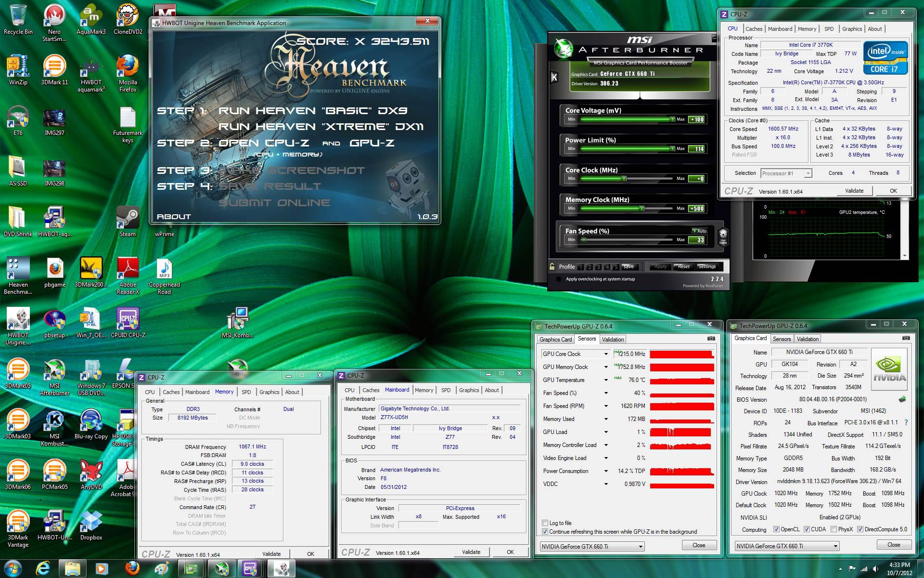Open Sensors tab in GPU-Z Graphics Card window
Image resolution: width=924 pixels, height=578 pixels.
point(782,339)
